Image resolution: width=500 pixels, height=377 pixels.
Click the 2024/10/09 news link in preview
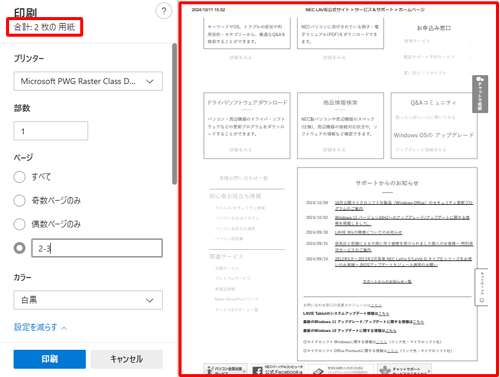[x=404, y=205]
